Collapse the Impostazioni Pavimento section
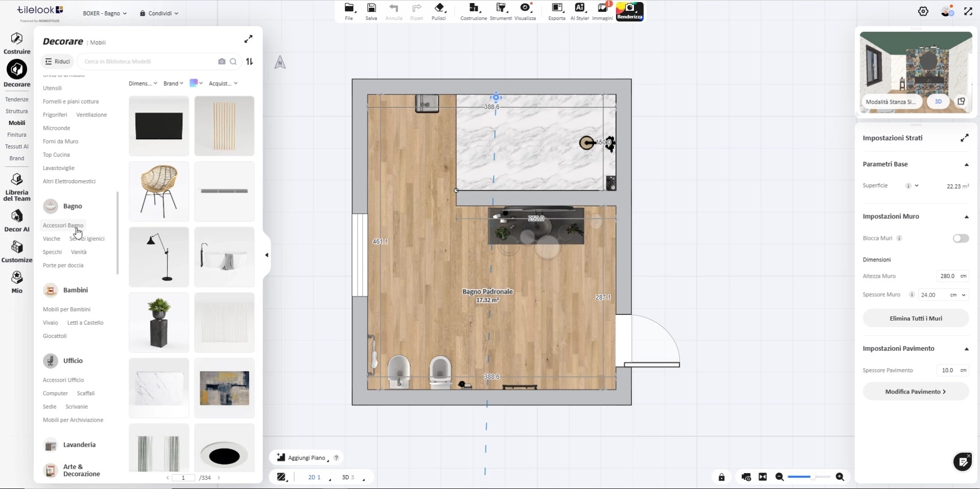The height and width of the screenshot is (489, 980). point(966,349)
